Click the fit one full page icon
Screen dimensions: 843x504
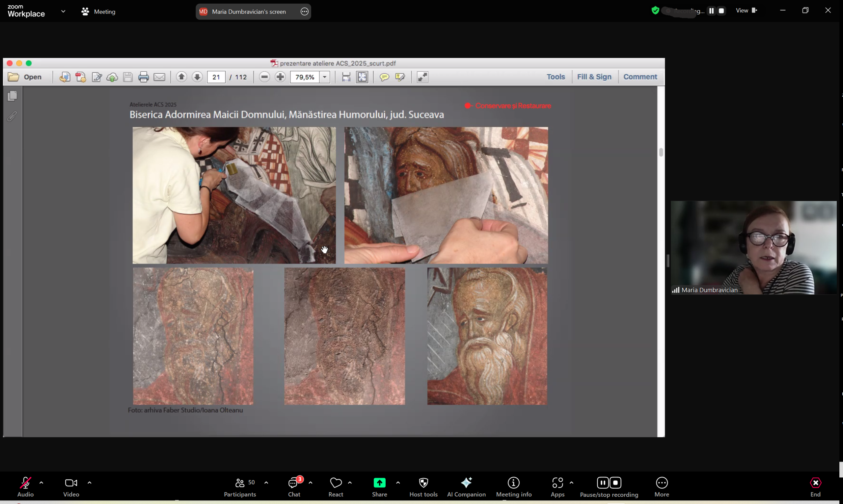coord(362,77)
